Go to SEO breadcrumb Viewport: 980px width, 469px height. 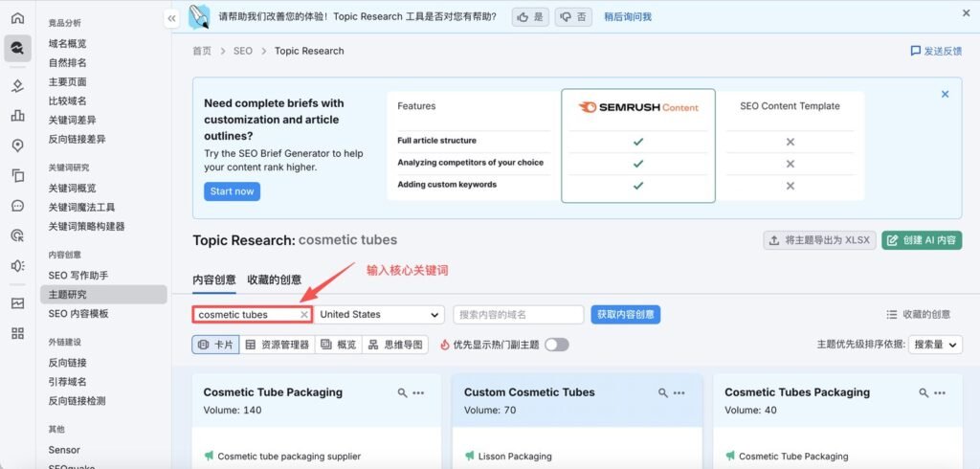pyautogui.click(x=243, y=52)
